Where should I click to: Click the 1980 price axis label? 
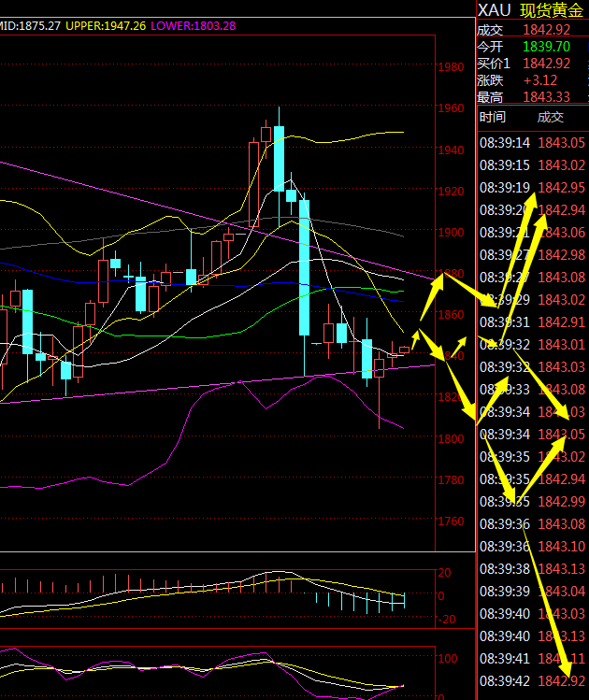click(x=451, y=67)
